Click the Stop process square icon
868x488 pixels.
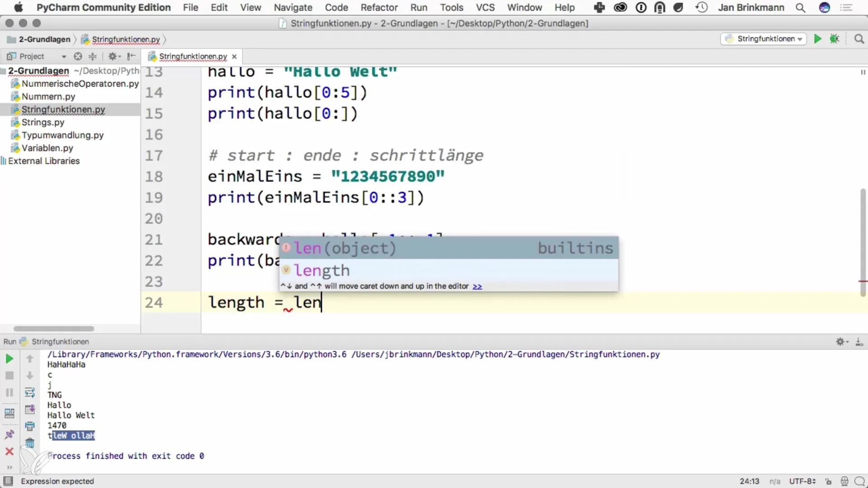point(9,375)
